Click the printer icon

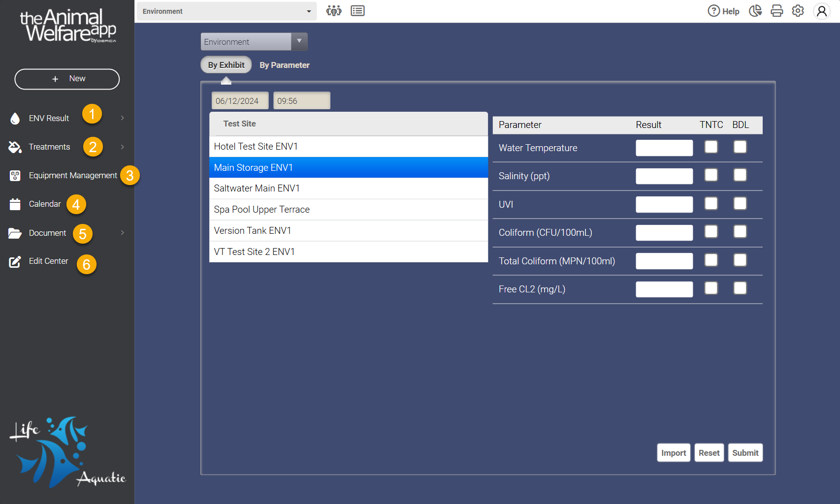click(776, 11)
